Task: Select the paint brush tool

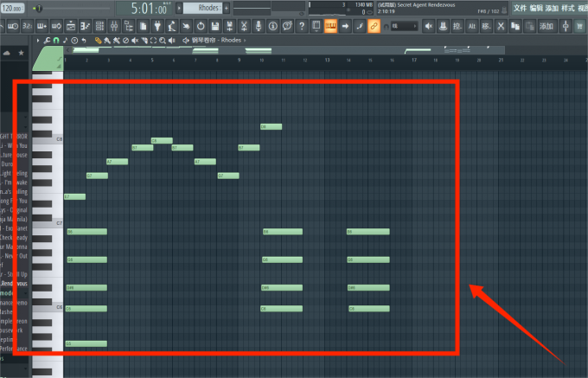Action: pos(107,40)
